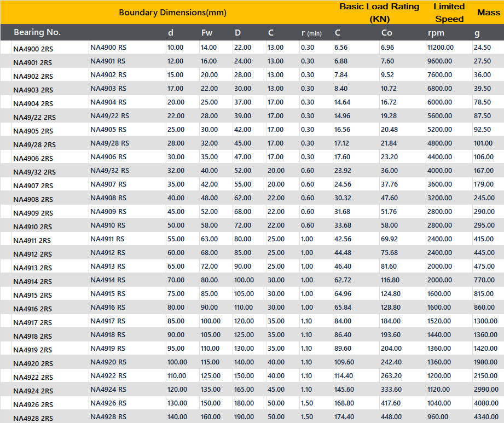
Task: Click Co value '333.60' in NA4924 row
Action: click(x=391, y=389)
